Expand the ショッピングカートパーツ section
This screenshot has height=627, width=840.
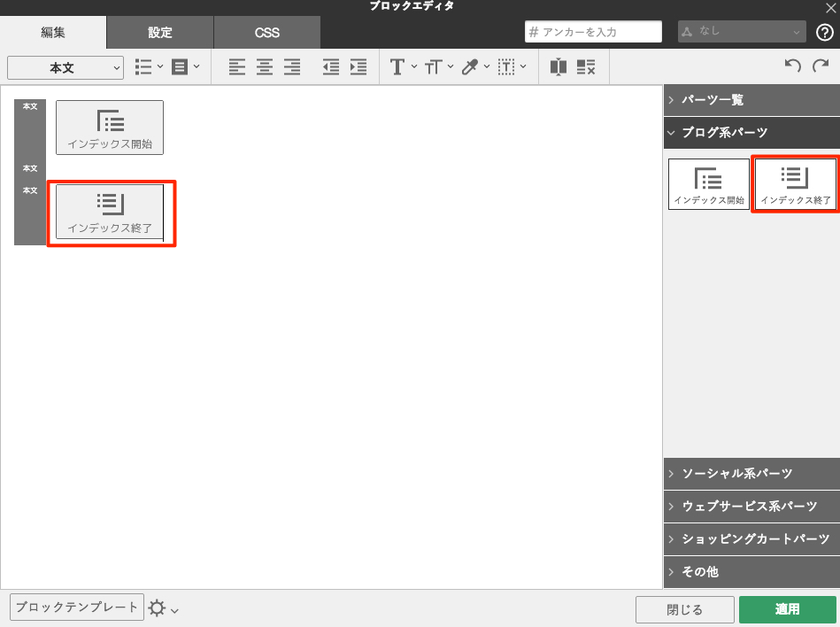[x=751, y=539]
